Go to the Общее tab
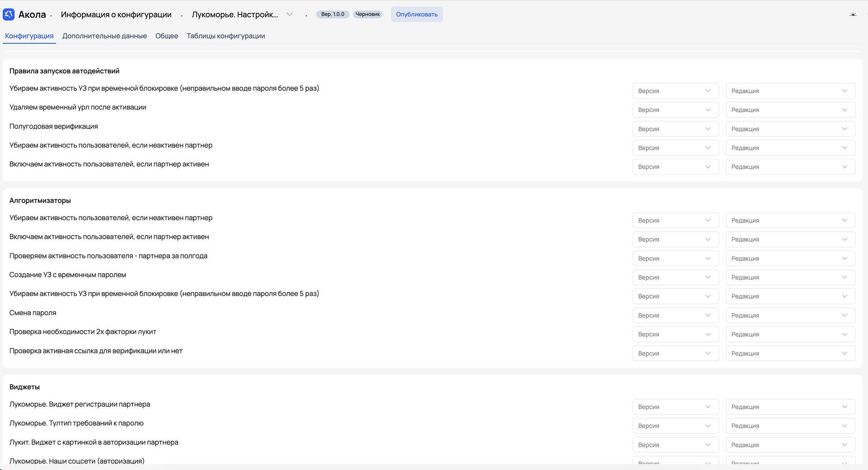Image resolution: width=868 pixels, height=470 pixels. coord(167,36)
